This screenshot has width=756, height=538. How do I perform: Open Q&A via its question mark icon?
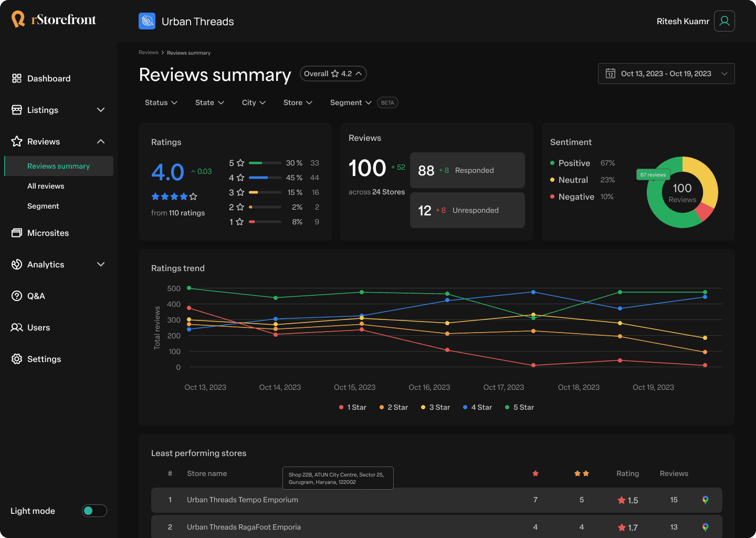point(17,296)
